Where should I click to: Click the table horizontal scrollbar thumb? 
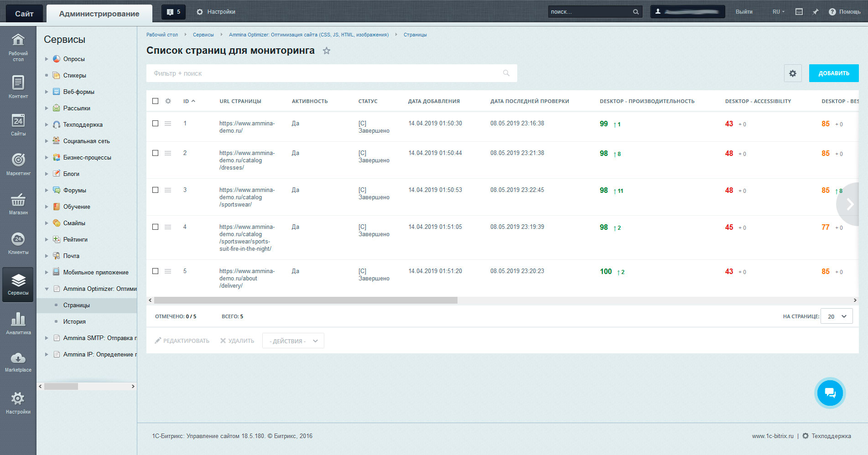click(x=306, y=300)
